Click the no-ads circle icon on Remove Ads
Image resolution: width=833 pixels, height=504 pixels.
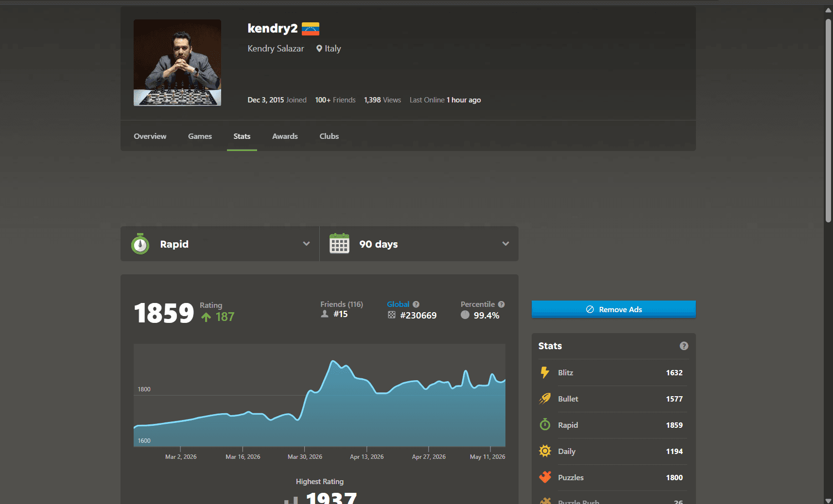(x=590, y=309)
